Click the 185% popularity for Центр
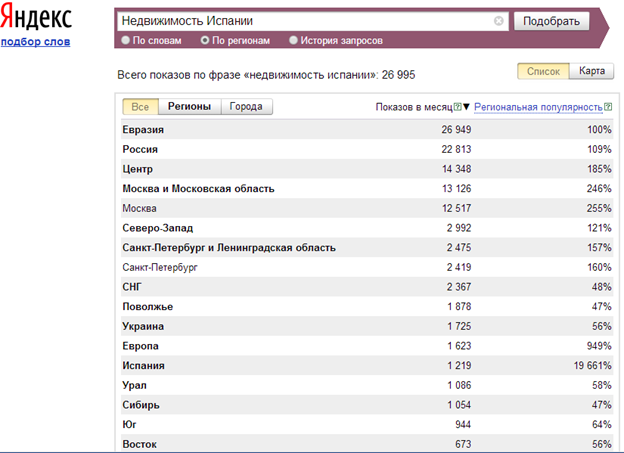 pos(600,169)
